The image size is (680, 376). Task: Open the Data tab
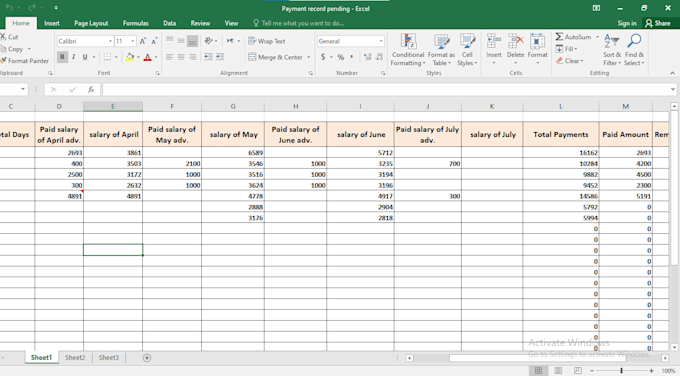tap(169, 23)
